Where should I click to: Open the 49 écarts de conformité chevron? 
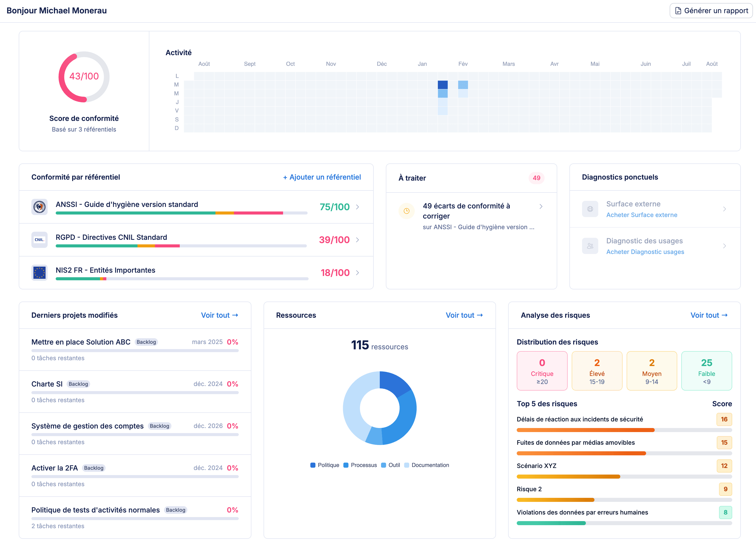(x=541, y=206)
